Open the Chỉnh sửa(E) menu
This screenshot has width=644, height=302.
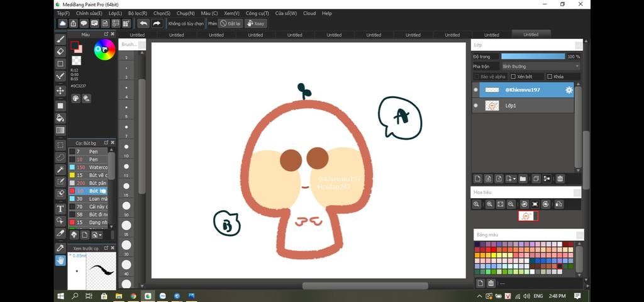point(89,13)
